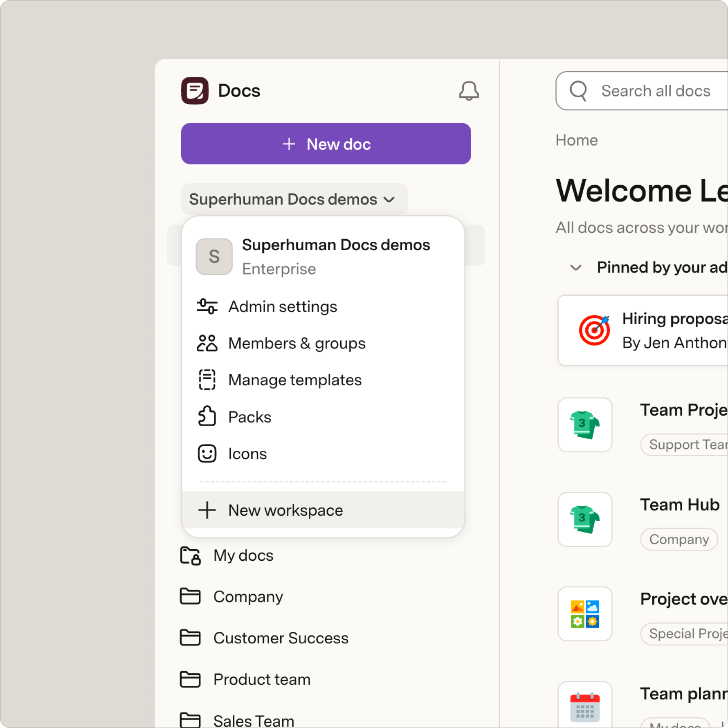The image size is (728, 728).
Task: Open the Team Project jersey thumbnail
Action: click(585, 425)
